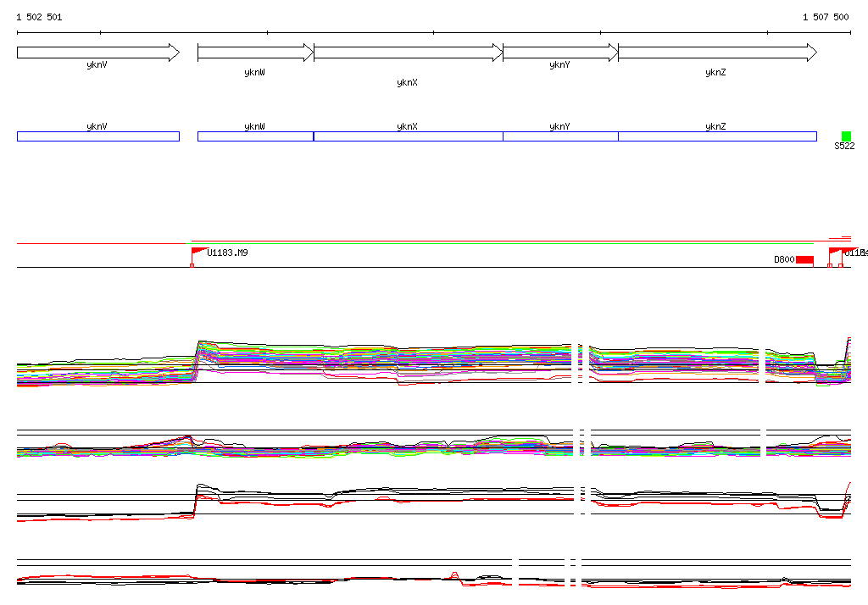Select the yknY gene arrow
This screenshot has width=868, height=605.
[561, 53]
